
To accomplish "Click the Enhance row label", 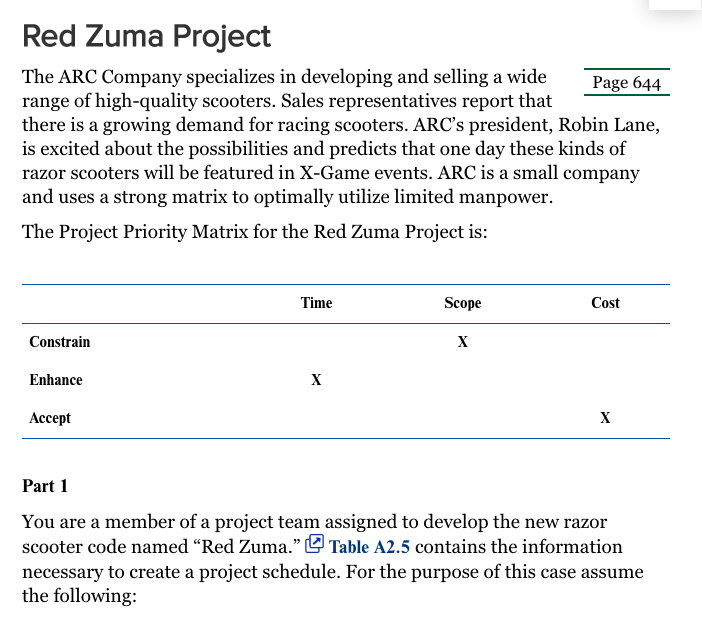I will (x=56, y=380).
